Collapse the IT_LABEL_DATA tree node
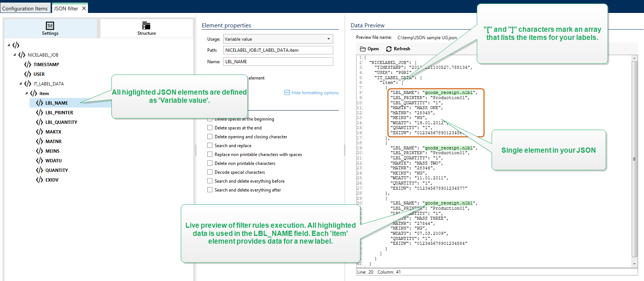Viewport: 644px width, 281px height. (x=21, y=84)
